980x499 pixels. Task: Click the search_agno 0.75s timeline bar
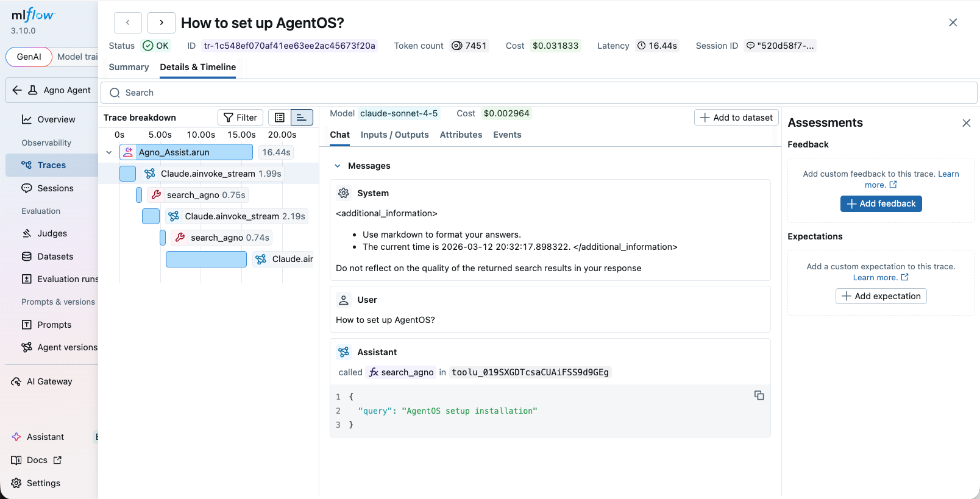pos(139,195)
